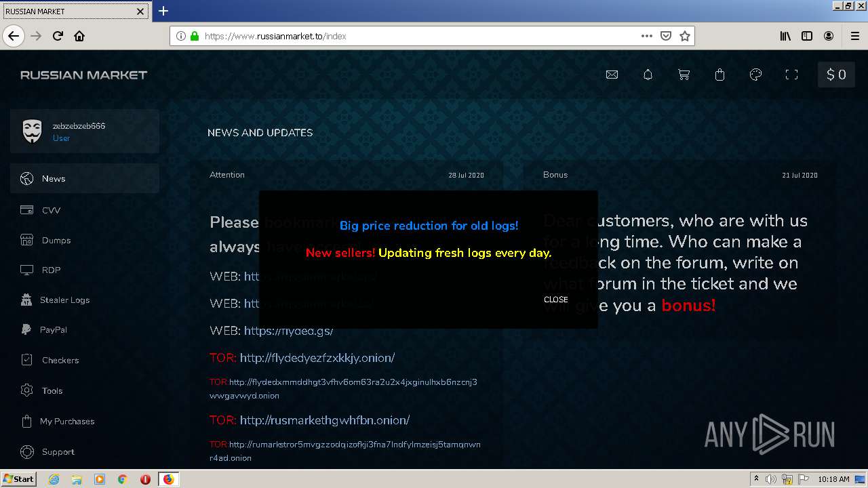
Task: Click the 10:18 AM clock
Action: [x=833, y=479]
